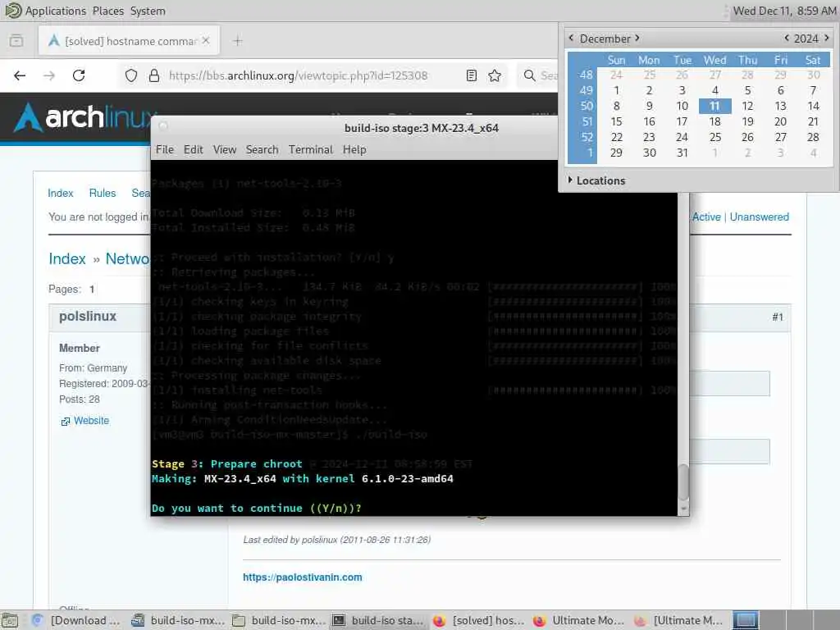Viewport: 840px width, 630px height.
Task: Select December 1 in the calendar
Action: tap(617, 90)
